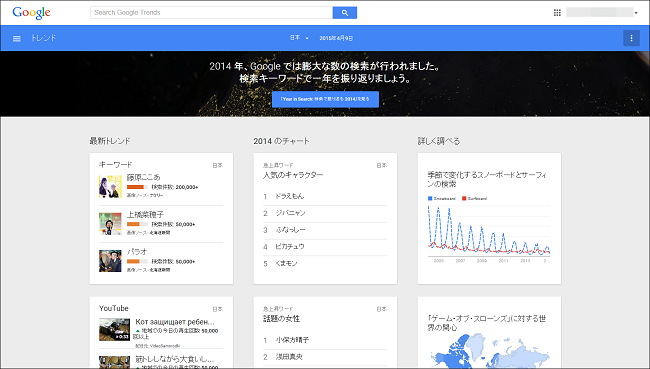Click the 詳しく調べる section heading

(439, 141)
